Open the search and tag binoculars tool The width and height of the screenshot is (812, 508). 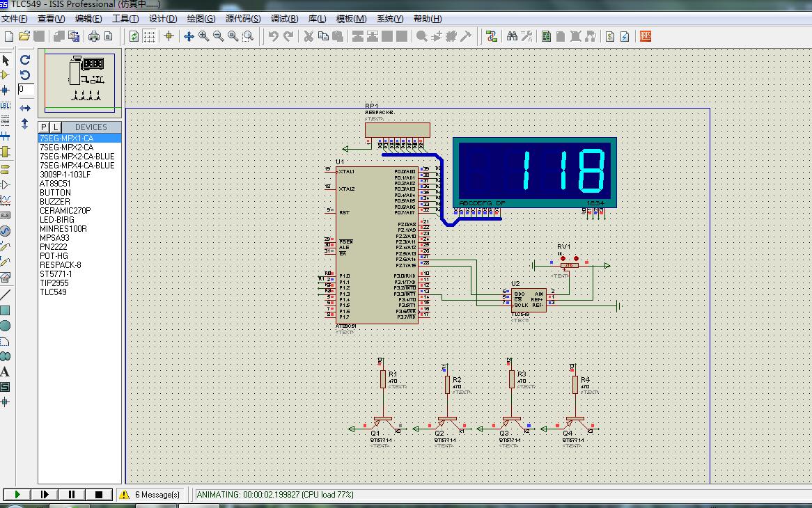coord(512,36)
